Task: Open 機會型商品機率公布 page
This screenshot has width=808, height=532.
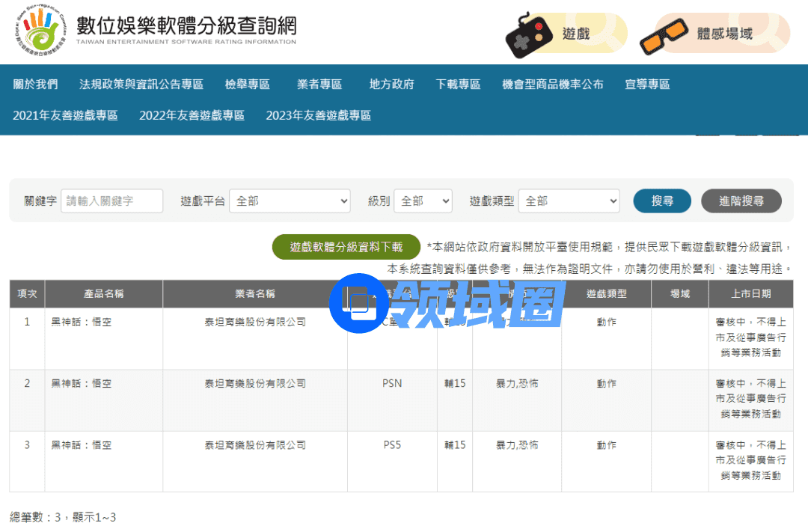Action: [x=552, y=85]
